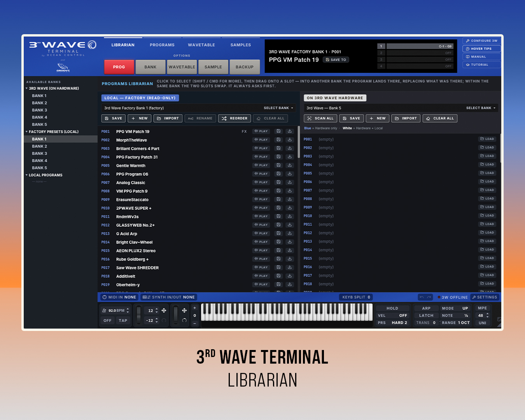The height and width of the screenshot is (420, 525).
Task: Collapse the FACTORY PRESETS (LOCAL) tree
Action: [27, 132]
